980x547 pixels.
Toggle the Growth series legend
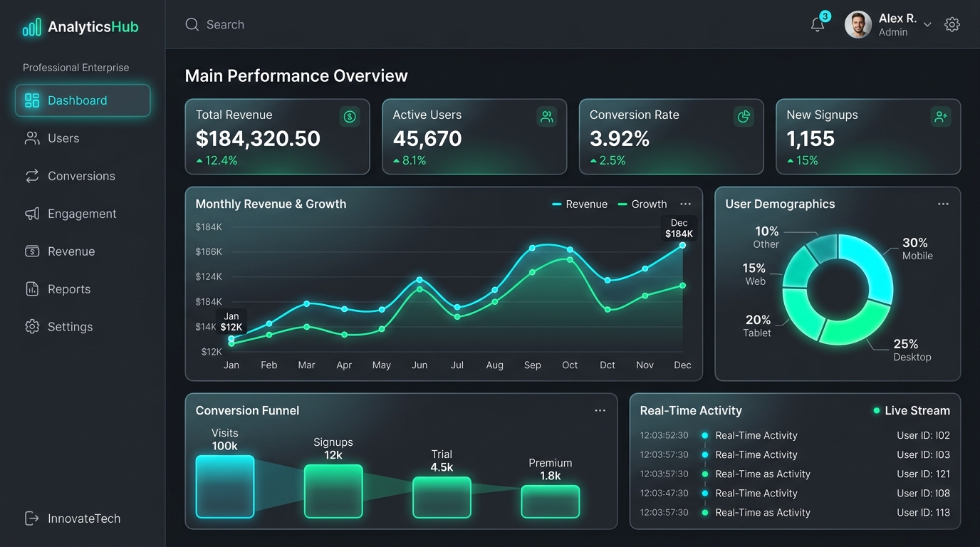pyautogui.click(x=642, y=204)
